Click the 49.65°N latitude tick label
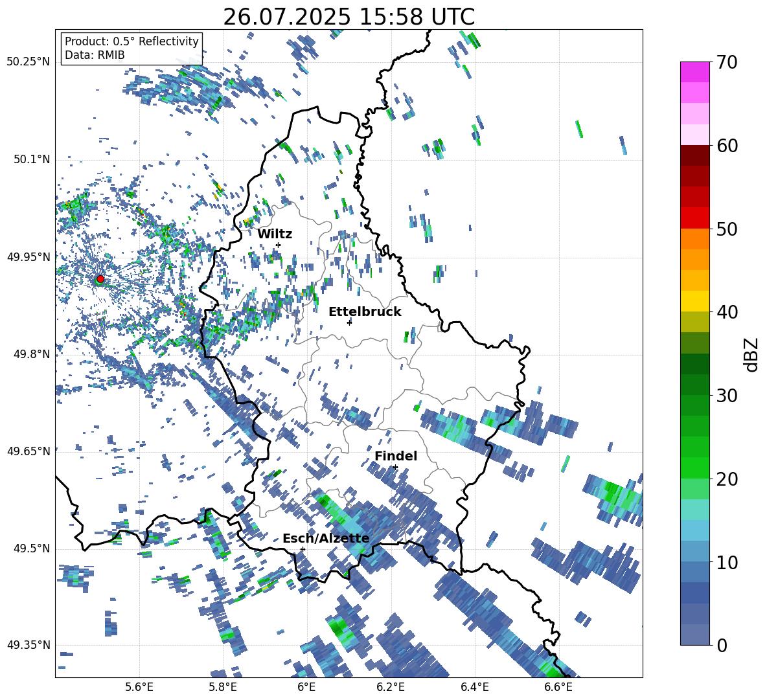 (29, 451)
